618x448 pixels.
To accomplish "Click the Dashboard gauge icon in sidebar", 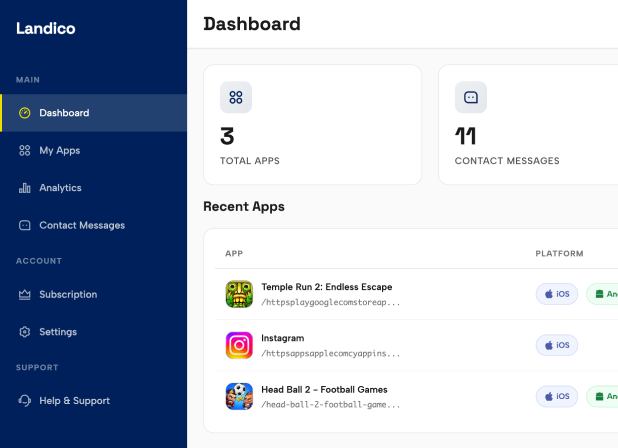I will point(24,113).
